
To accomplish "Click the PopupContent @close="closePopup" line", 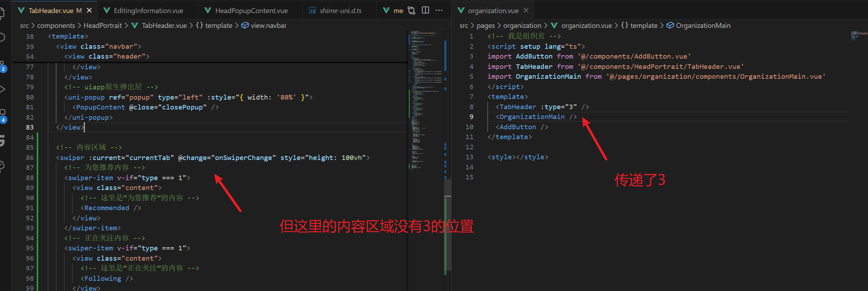I will tap(146, 107).
